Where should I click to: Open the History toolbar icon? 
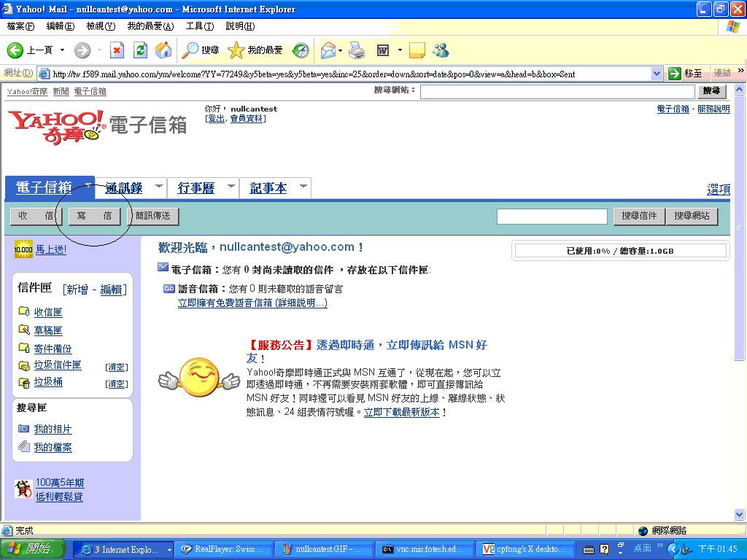(301, 50)
